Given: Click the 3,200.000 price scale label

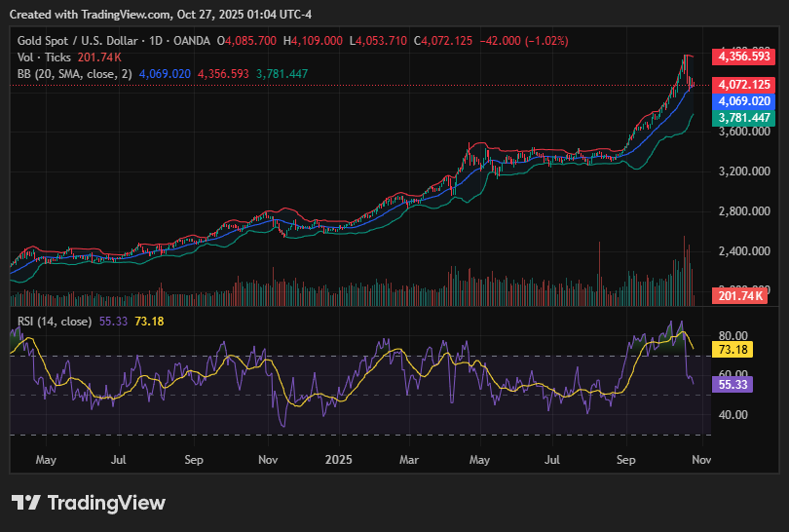Looking at the screenshot, I should pos(744,171).
